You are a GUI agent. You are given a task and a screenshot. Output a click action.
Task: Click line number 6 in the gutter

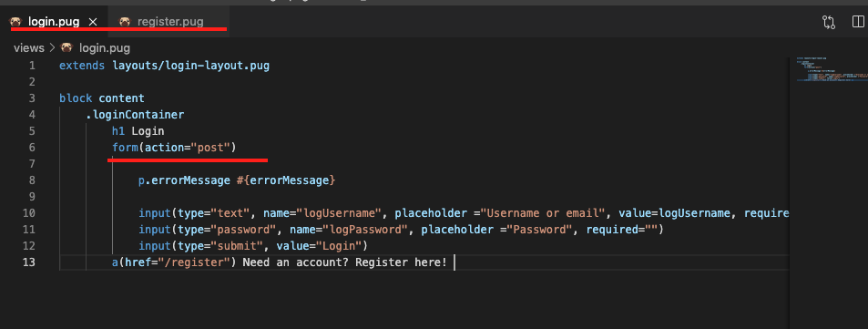coord(32,148)
